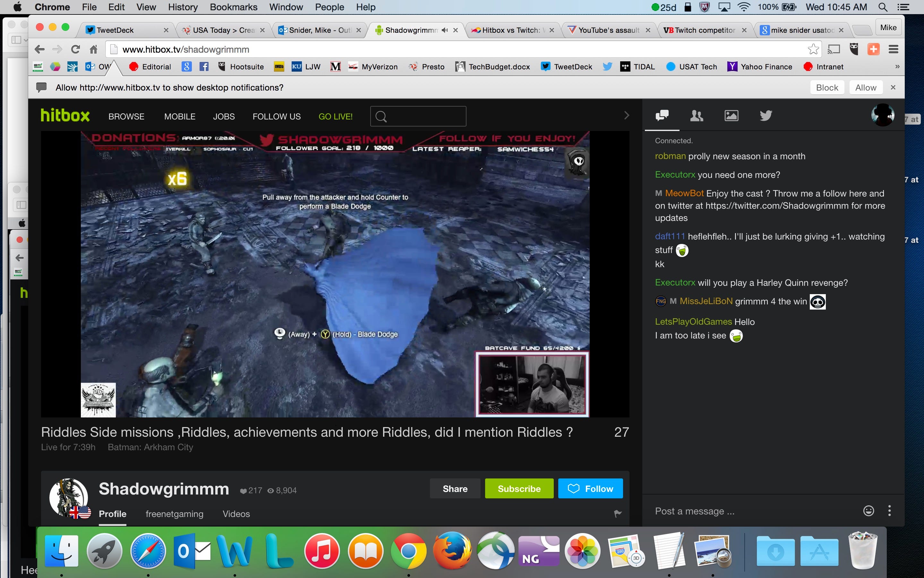Open Finder from the Dock

(61, 551)
